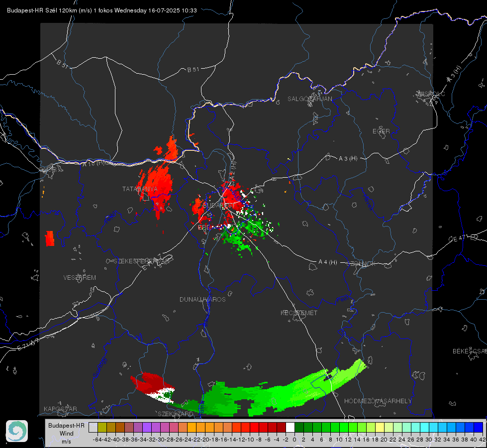This screenshot has width=487, height=448.
Task: Pick the yellow swatch in wind legend
Action: (x=380, y=427)
